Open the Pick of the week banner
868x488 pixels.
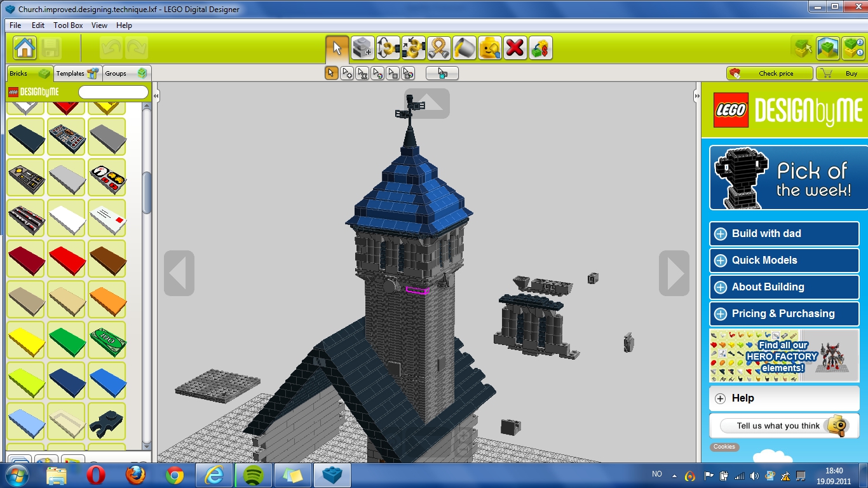(x=789, y=177)
